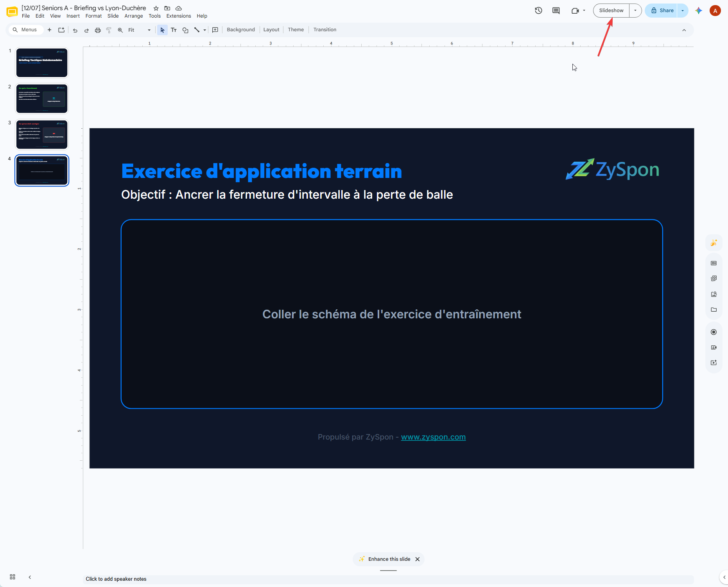Viewport: 728px width, 587px height.
Task: Click the add comment toolbar icon
Action: click(215, 30)
